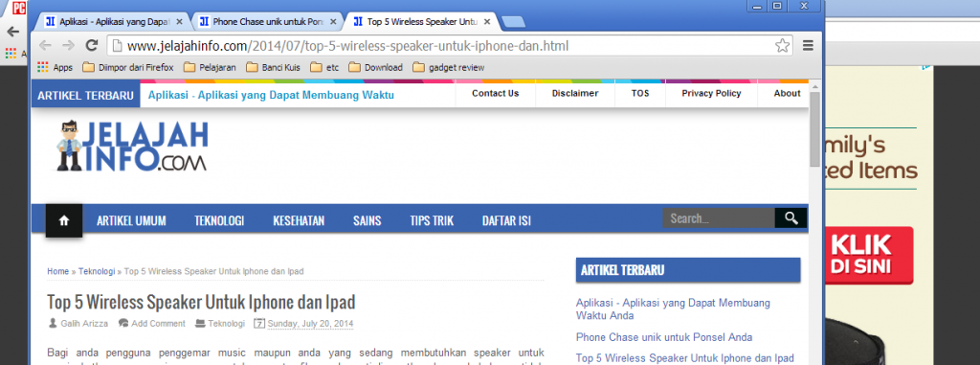Open the Tips Trik menu
Viewport: 980px width, 365px height.
coord(432,220)
